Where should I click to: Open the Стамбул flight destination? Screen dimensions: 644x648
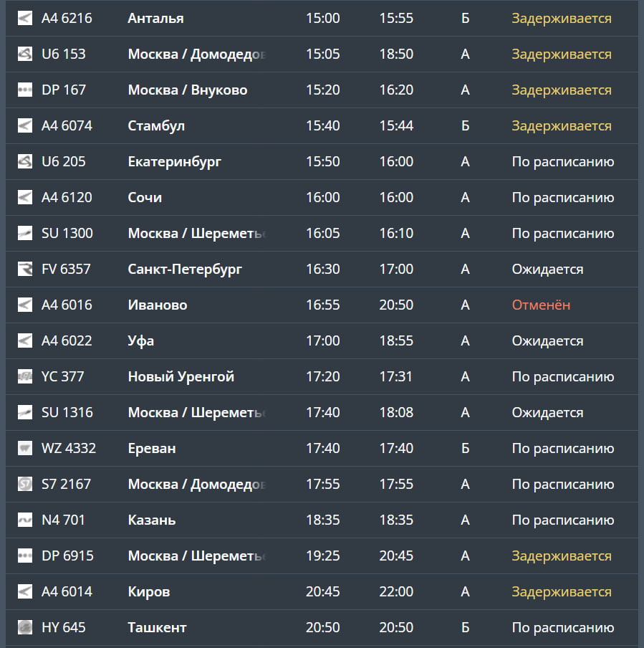[x=156, y=125]
